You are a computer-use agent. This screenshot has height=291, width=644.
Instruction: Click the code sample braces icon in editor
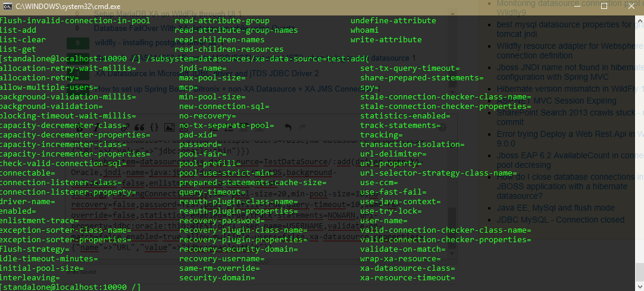[154, 127]
